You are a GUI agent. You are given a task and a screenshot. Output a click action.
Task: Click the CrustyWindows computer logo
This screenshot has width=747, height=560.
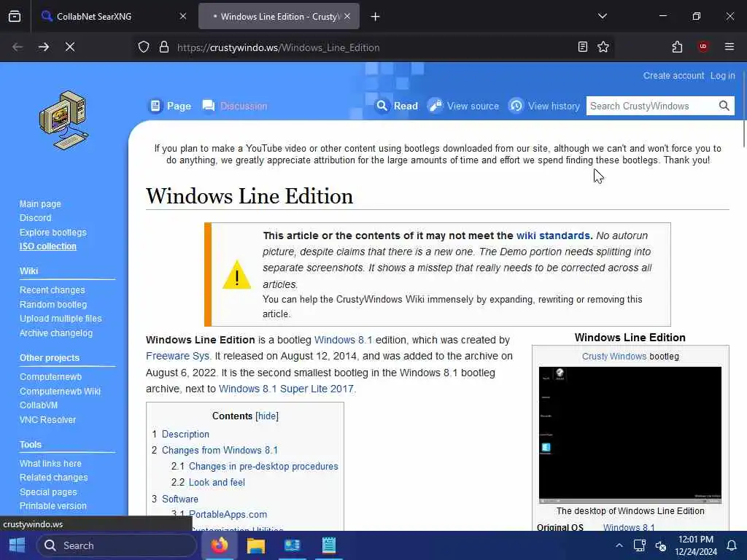pyautogui.click(x=64, y=120)
